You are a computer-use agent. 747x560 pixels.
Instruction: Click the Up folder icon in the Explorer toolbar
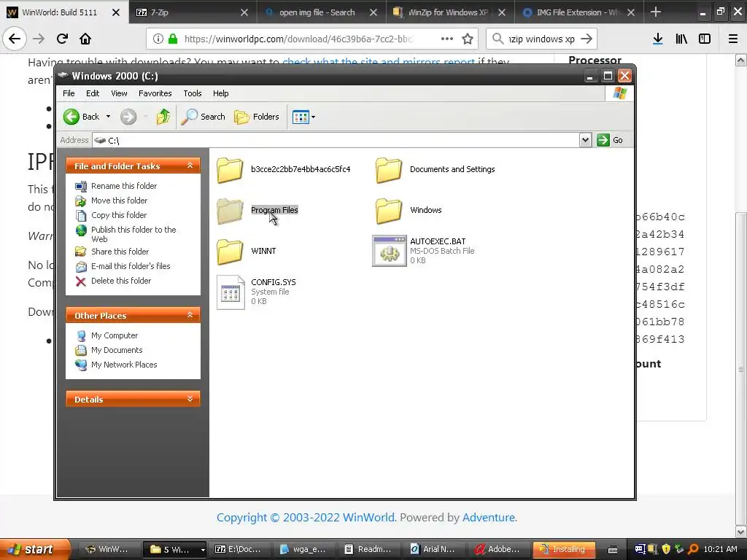click(x=163, y=117)
